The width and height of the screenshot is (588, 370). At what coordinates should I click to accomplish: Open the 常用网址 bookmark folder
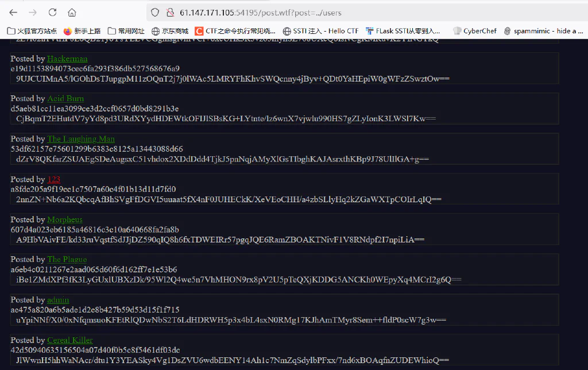tap(126, 31)
